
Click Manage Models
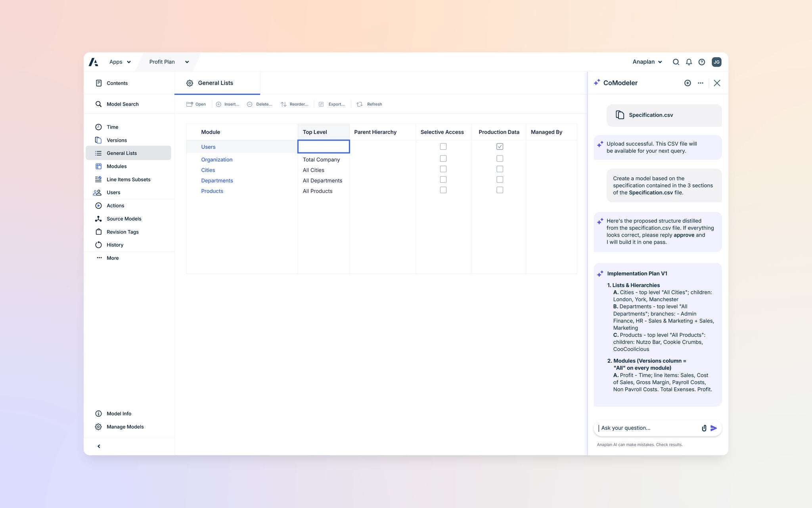tap(124, 427)
